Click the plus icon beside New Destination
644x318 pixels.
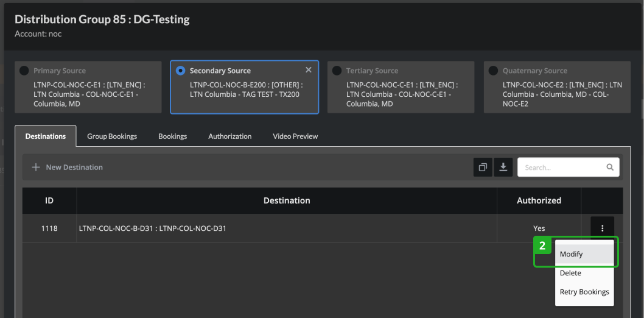36,167
